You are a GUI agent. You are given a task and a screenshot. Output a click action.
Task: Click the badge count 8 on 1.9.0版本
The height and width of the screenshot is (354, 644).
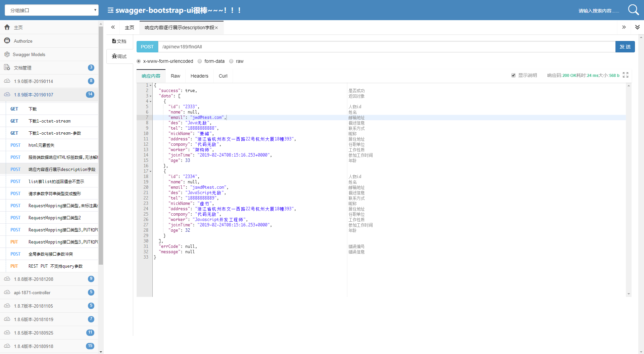click(91, 81)
